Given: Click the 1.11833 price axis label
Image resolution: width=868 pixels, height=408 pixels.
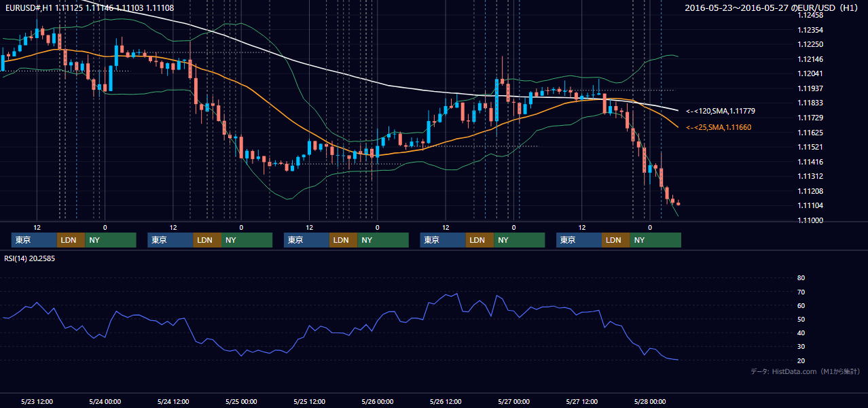Looking at the screenshot, I should pyautogui.click(x=810, y=103).
